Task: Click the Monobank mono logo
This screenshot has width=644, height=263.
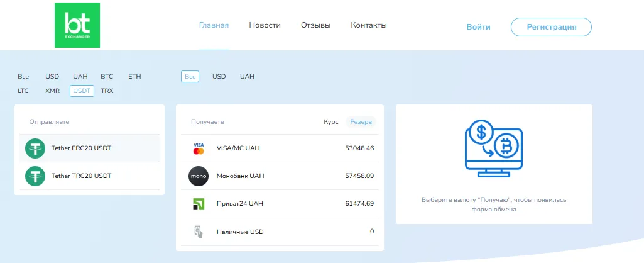Action: [199, 176]
